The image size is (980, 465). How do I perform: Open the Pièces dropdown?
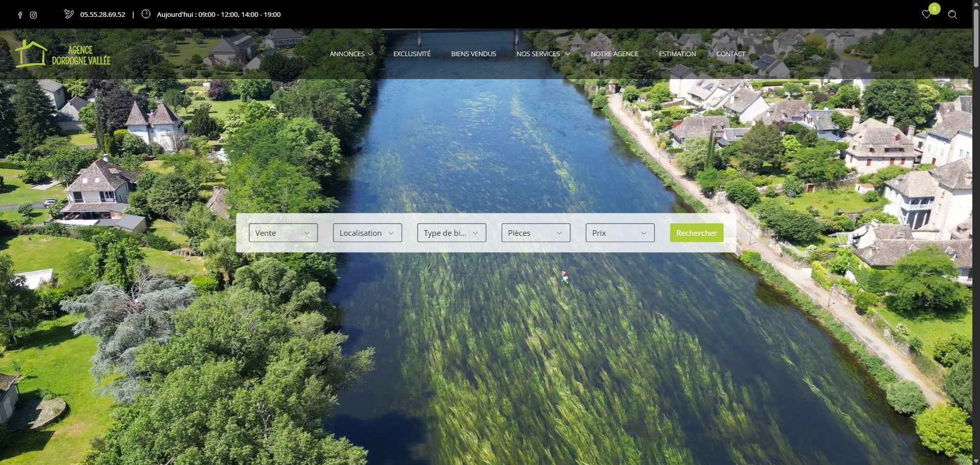point(536,233)
